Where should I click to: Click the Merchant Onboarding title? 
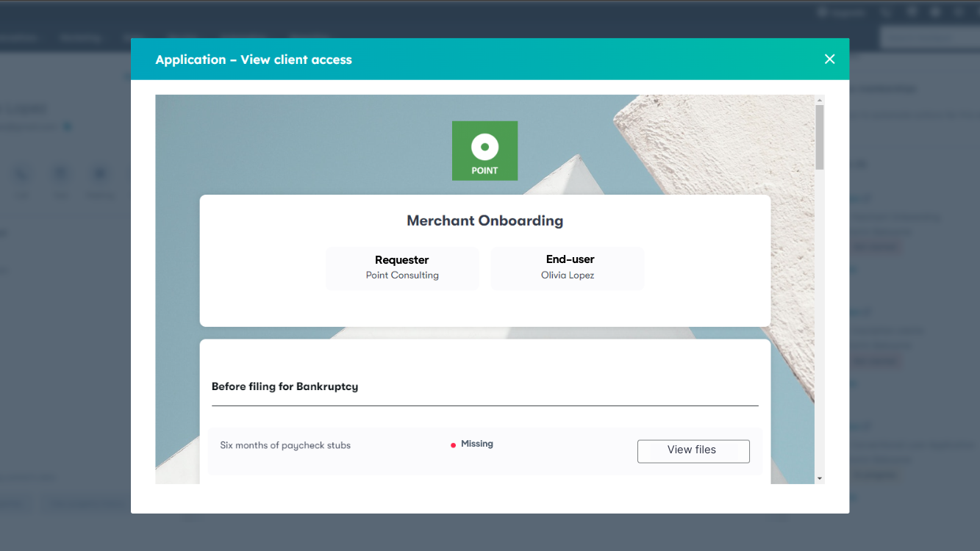[484, 220]
